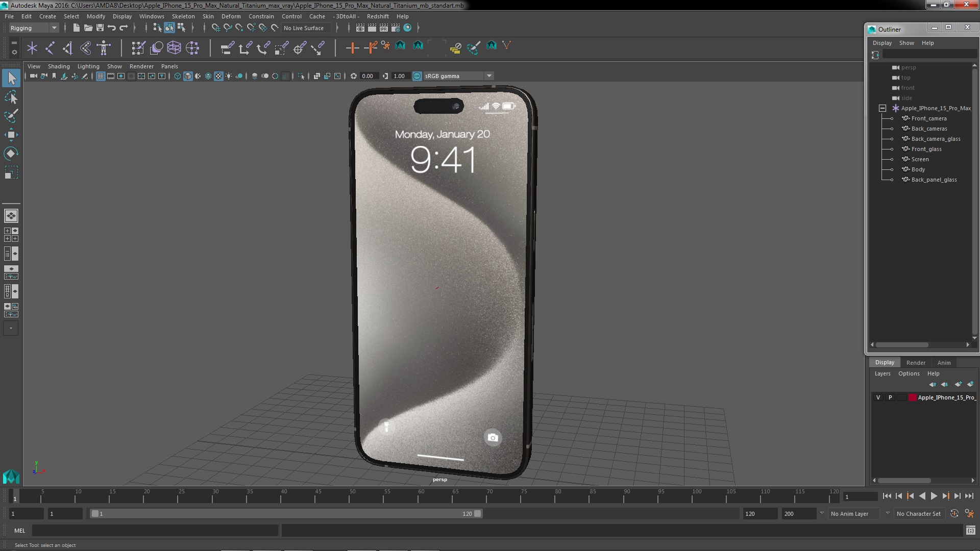Click the New Scene icon
The image size is (980, 551).
[76, 28]
